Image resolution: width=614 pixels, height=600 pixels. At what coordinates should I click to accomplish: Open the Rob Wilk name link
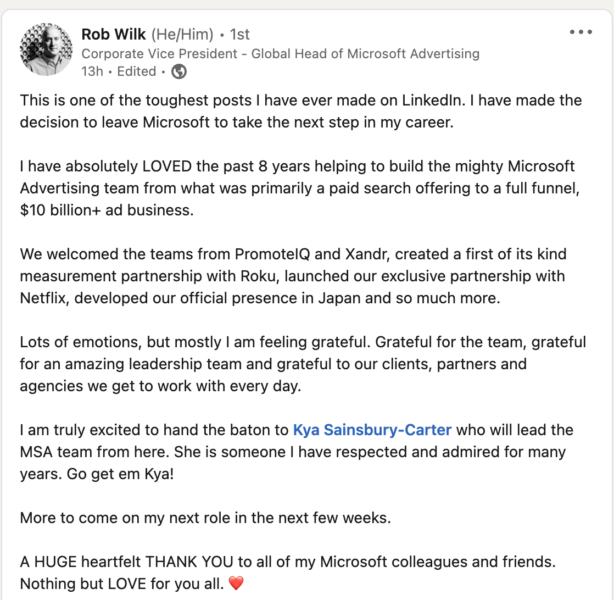tap(114, 34)
